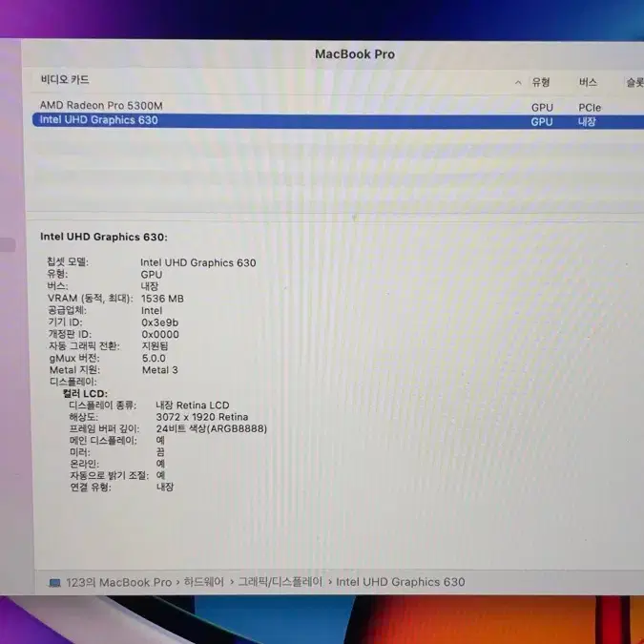
Task: Click GPU type cell of AMD row
Action: point(542,108)
